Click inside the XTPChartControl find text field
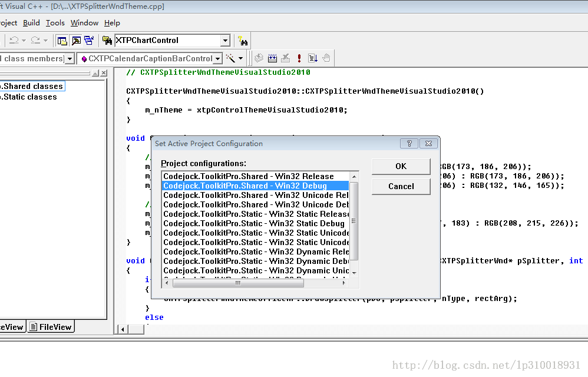This screenshot has width=588, height=377. pos(168,41)
